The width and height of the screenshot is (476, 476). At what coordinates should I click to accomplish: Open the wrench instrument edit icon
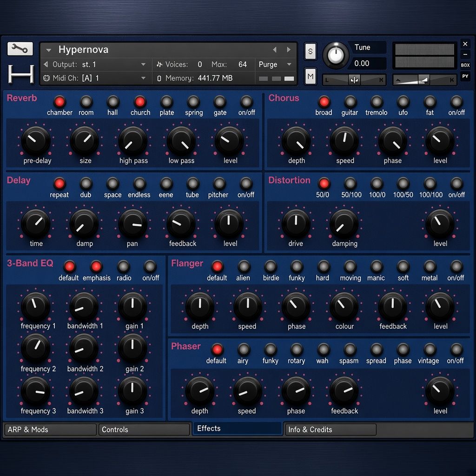pos(20,49)
